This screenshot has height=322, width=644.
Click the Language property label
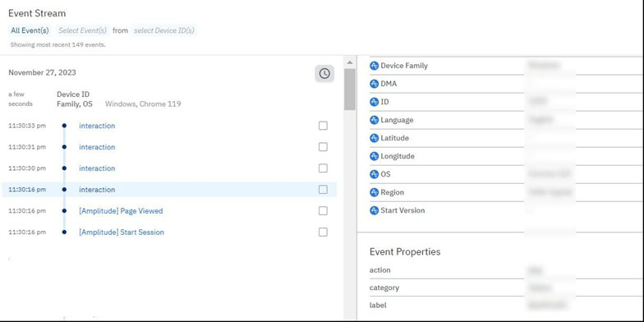point(397,120)
